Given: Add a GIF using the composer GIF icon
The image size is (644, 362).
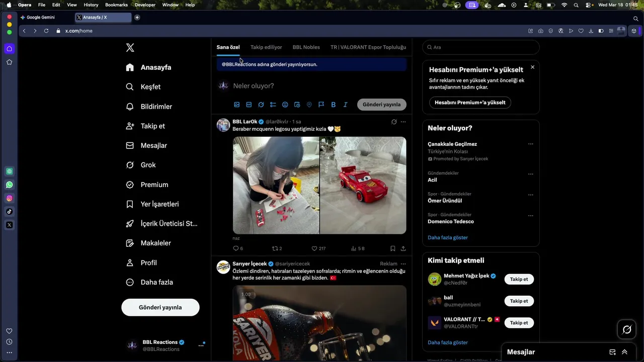Looking at the screenshot, I should [249, 105].
